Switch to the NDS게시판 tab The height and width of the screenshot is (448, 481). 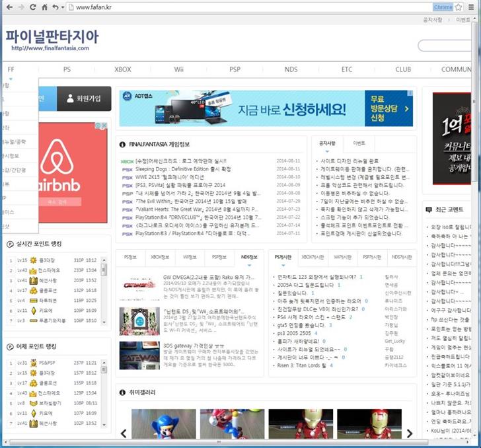(402, 257)
